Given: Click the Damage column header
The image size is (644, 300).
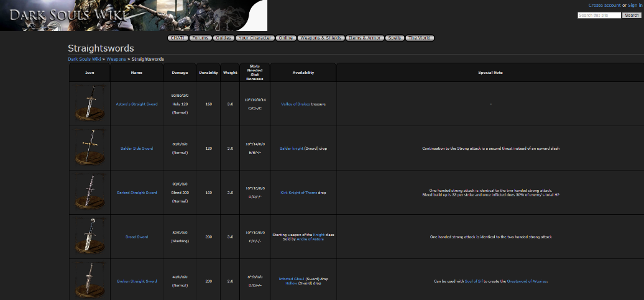Looking at the screenshot, I should (x=180, y=73).
